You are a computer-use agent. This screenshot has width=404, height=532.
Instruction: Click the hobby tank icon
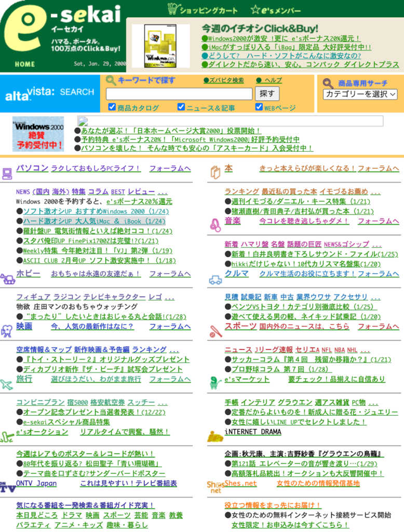[7, 278]
